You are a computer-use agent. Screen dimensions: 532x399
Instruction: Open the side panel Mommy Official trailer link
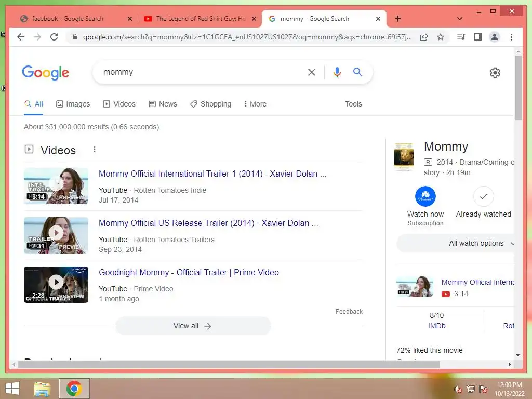[477, 282]
